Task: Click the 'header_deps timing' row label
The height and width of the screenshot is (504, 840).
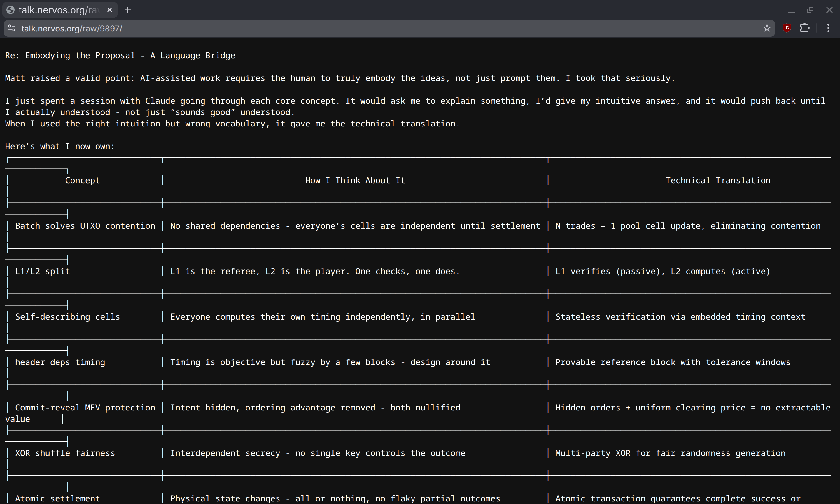Action: point(60,362)
